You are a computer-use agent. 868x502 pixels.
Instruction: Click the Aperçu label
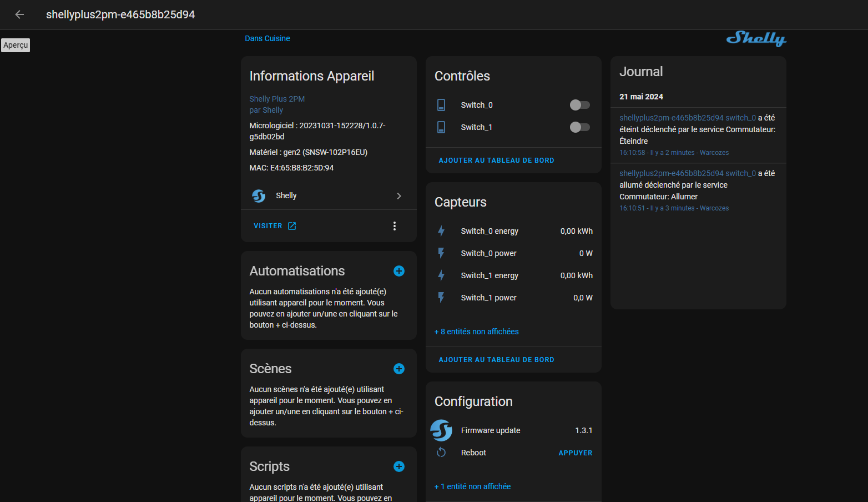pyautogui.click(x=16, y=45)
